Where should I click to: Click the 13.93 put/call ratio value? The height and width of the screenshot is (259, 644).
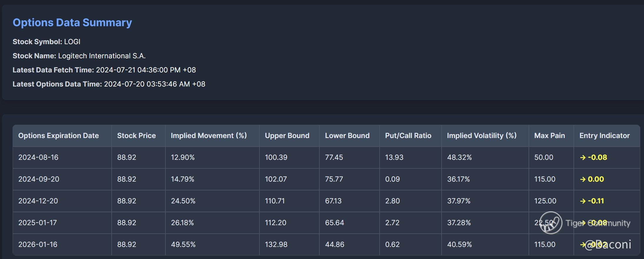point(394,157)
